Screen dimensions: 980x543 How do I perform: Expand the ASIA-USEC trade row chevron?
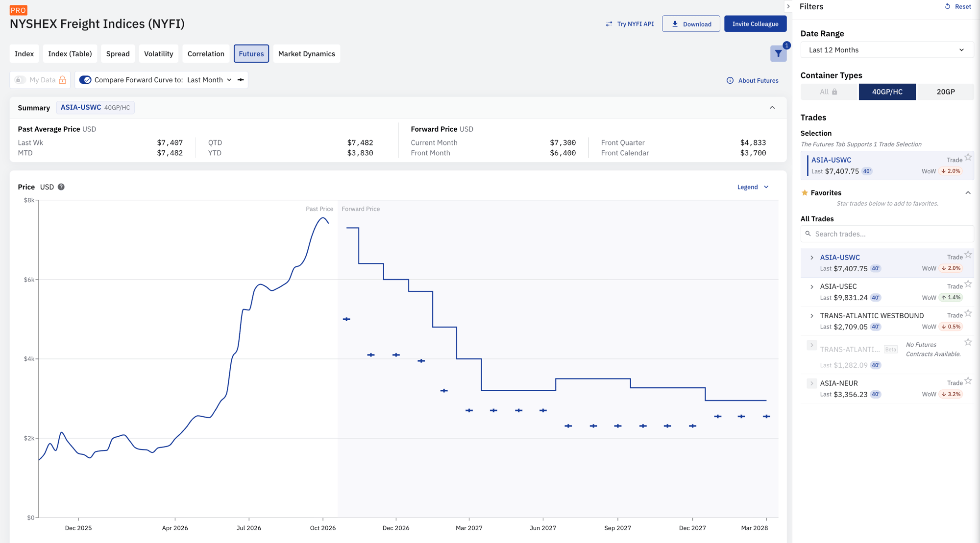812,287
